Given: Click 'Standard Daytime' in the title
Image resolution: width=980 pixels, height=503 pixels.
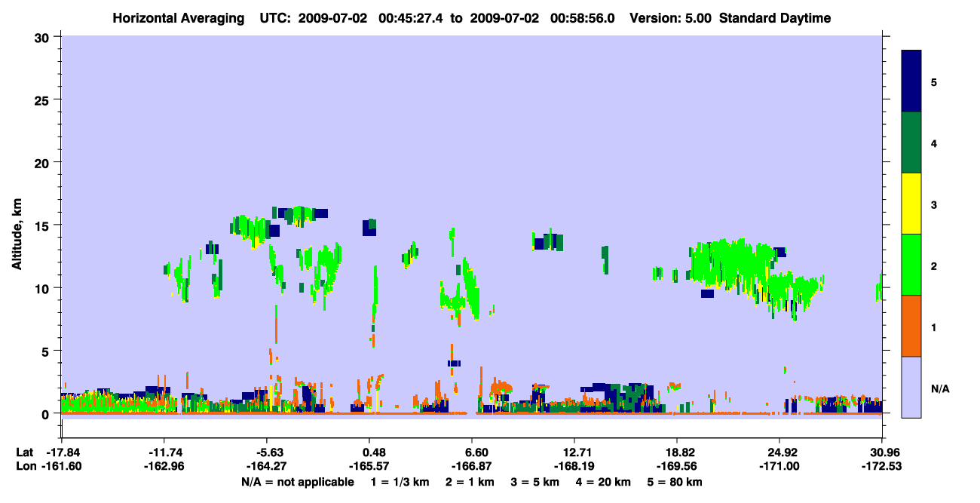Looking at the screenshot, I should [x=775, y=18].
